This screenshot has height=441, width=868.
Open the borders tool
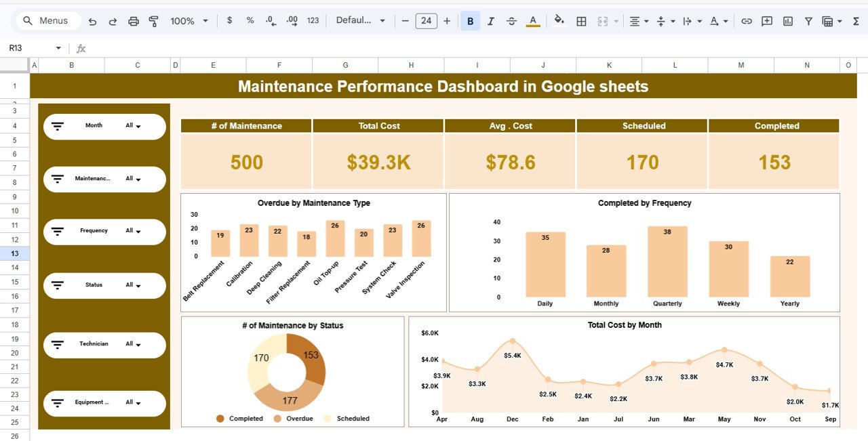point(581,21)
